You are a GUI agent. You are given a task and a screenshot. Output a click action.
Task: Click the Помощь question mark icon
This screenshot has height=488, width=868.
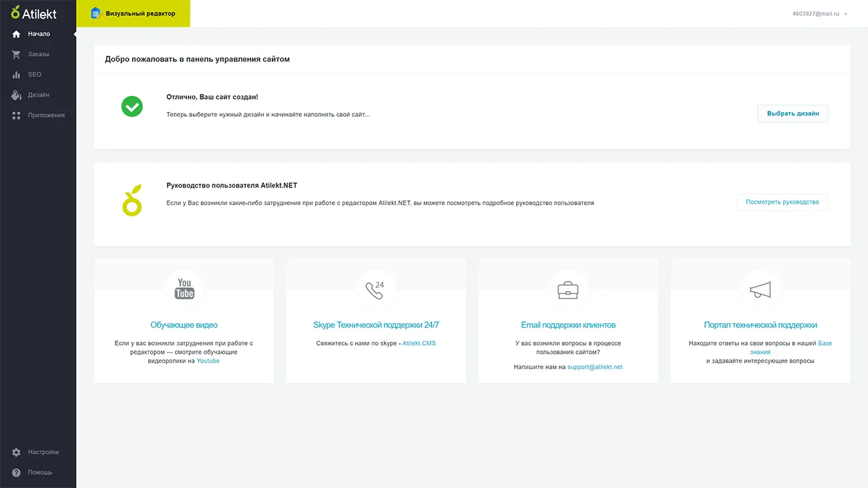tap(17, 473)
